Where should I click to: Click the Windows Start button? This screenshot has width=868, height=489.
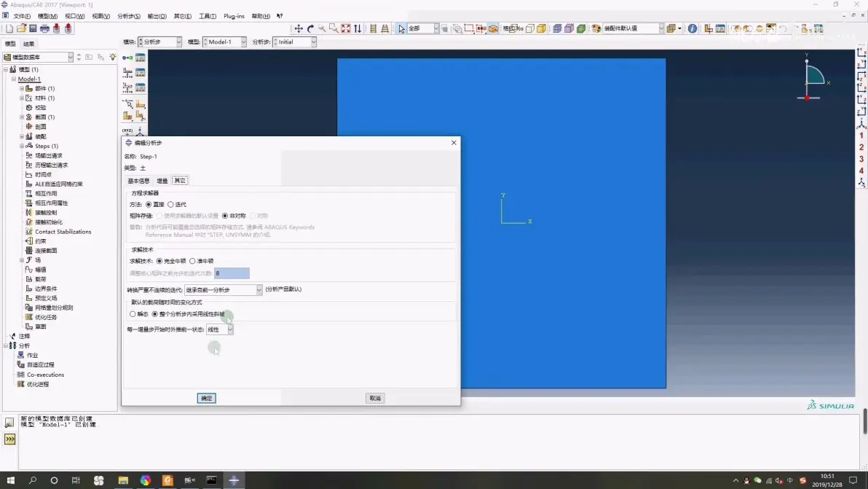click(x=10, y=480)
